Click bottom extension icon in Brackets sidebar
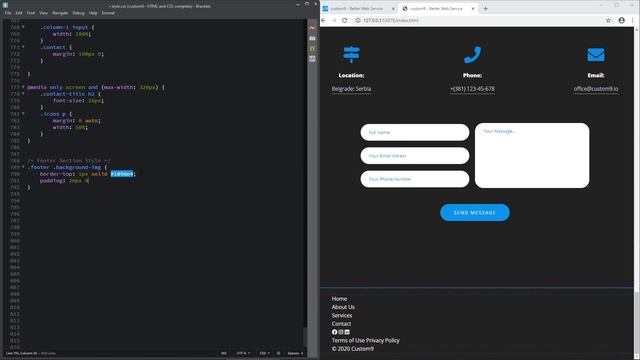Screen dimensions: 640x360 coord(312,59)
